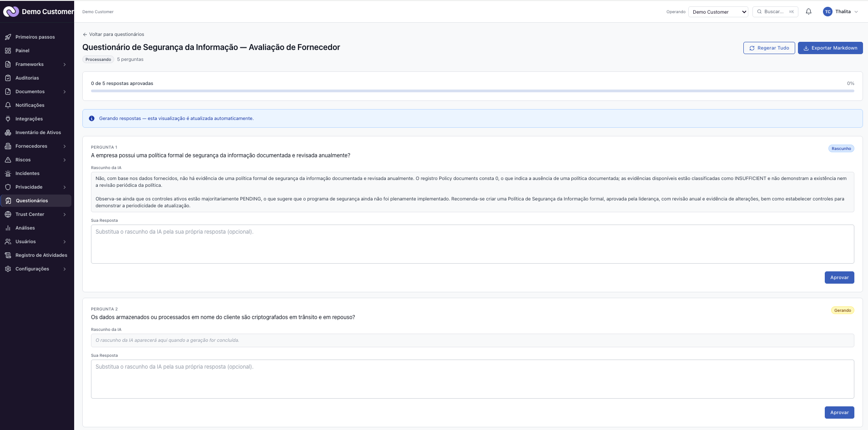Click the Processando status badge
868x430 pixels.
coord(98,60)
